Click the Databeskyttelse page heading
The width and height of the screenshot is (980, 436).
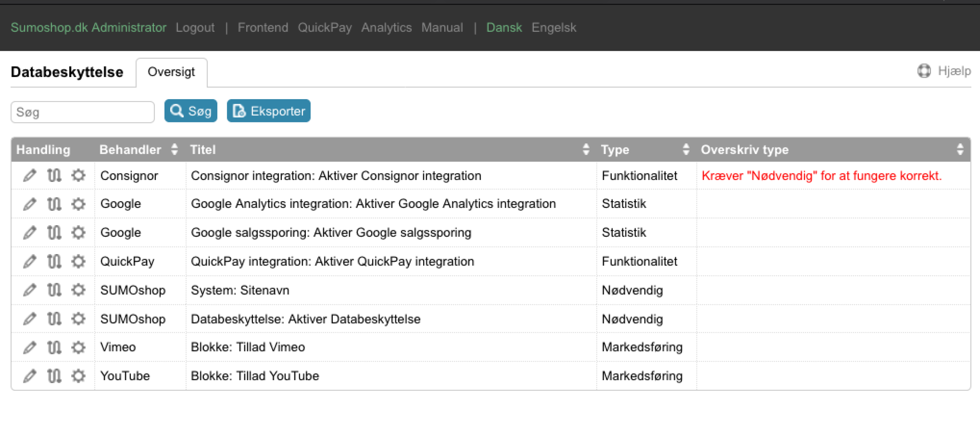[x=67, y=72]
